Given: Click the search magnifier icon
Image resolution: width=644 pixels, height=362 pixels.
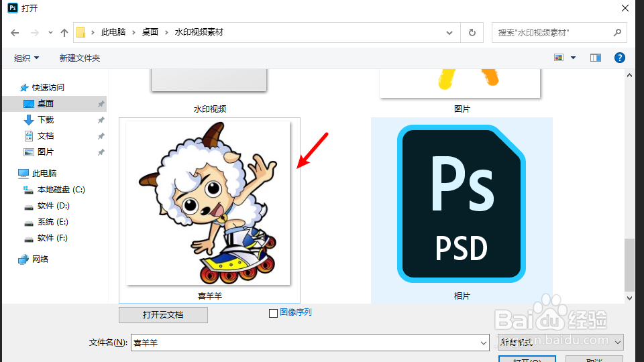Looking at the screenshot, I should pos(617,32).
